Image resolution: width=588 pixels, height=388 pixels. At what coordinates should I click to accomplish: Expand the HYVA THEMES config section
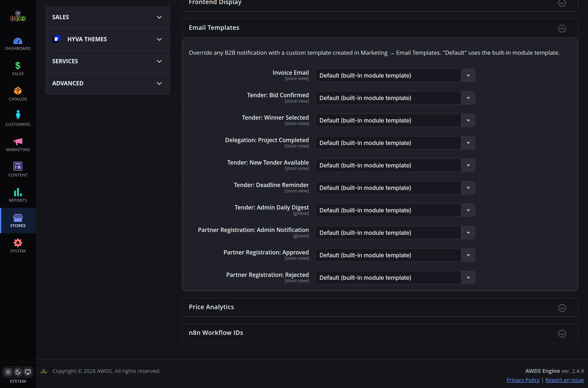(108, 39)
